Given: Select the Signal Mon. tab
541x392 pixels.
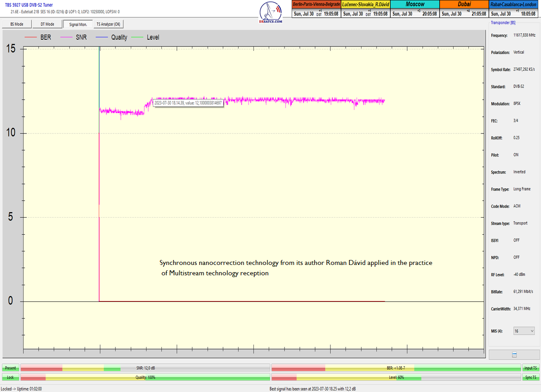Looking at the screenshot, I should click(78, 24).
